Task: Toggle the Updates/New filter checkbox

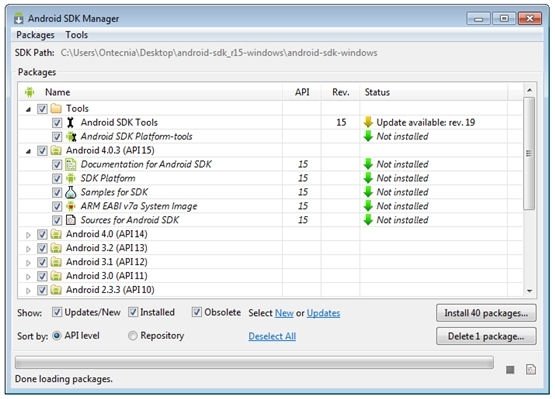Action: coord(57,312)
